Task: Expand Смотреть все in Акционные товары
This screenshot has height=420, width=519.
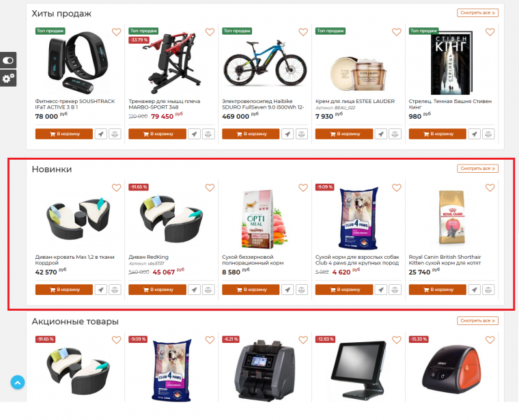Action: 477,321
